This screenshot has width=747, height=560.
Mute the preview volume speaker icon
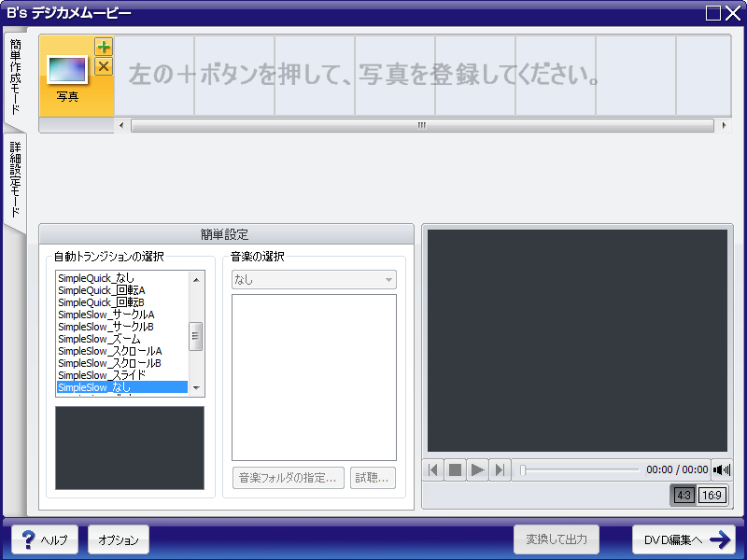722,470
